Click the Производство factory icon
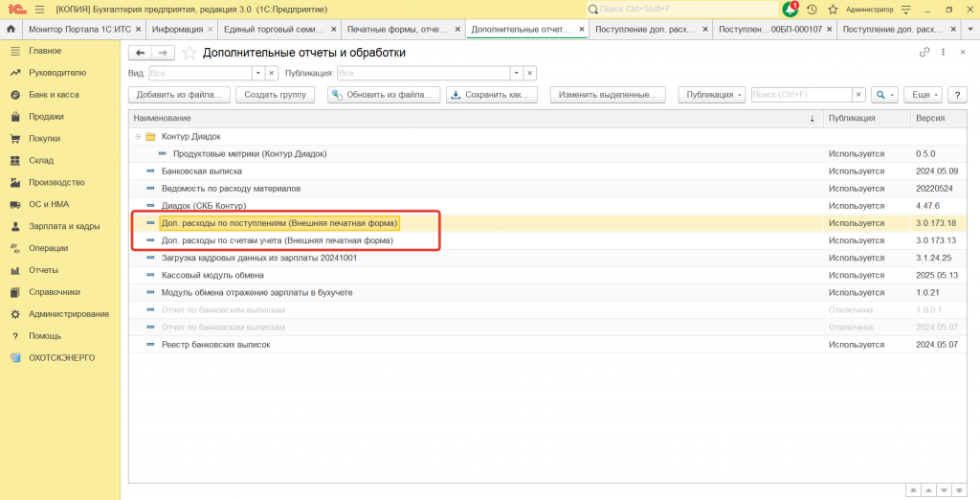 [x=15, y=183]
